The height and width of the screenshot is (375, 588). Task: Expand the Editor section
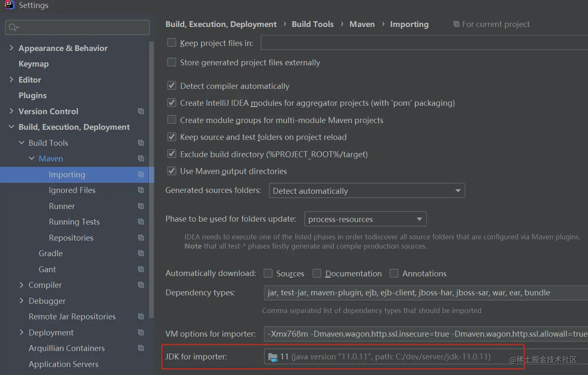pos(11,80)
